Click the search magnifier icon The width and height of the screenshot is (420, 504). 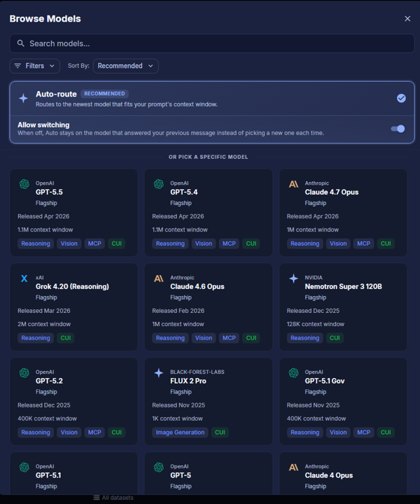point(20,43)
